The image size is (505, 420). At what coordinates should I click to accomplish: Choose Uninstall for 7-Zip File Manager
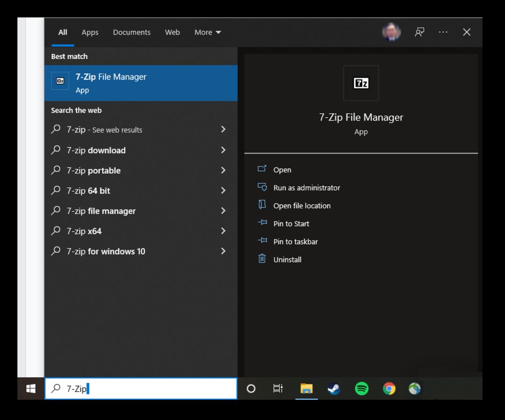[x=287, y=259]
